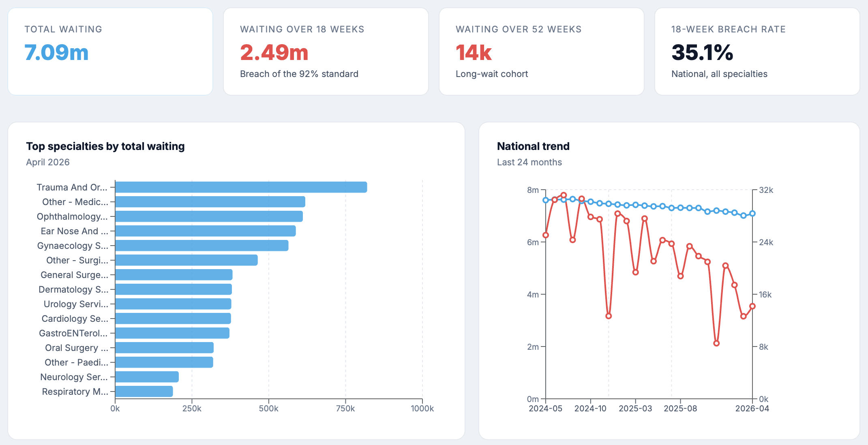The height and width of the screenshot is (445, 868).
Task: Click the Ophthalmology bar
Action: click(209, 216)
